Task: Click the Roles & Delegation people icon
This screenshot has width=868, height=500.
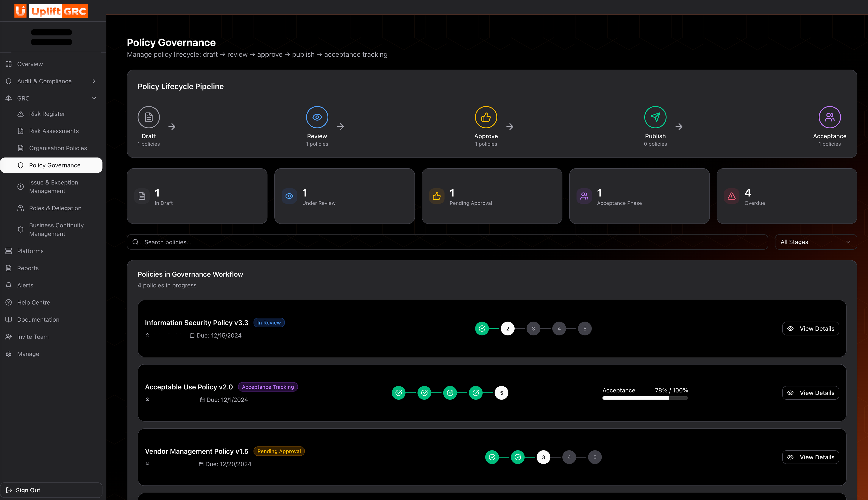Action: pos(21,208)
